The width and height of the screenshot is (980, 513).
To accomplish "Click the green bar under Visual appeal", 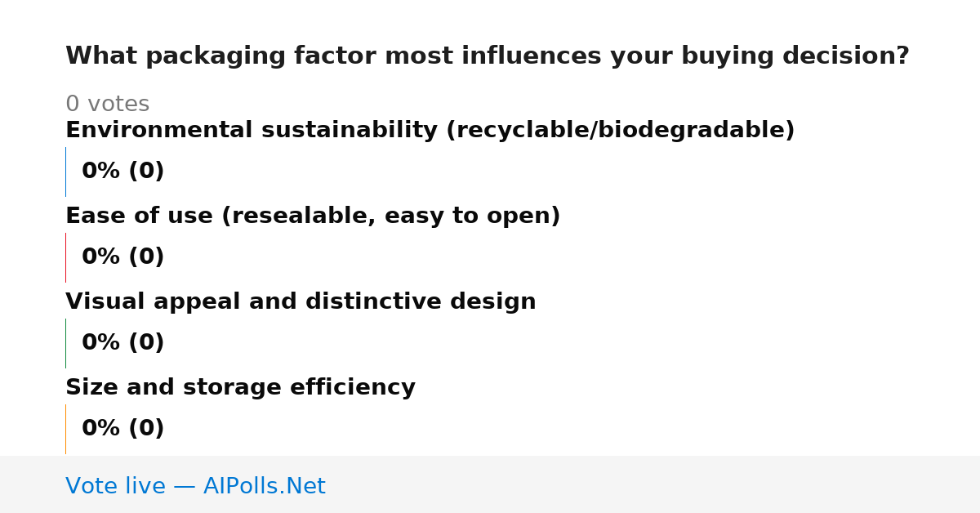I will pyautogui.click(x=65, y=343).
